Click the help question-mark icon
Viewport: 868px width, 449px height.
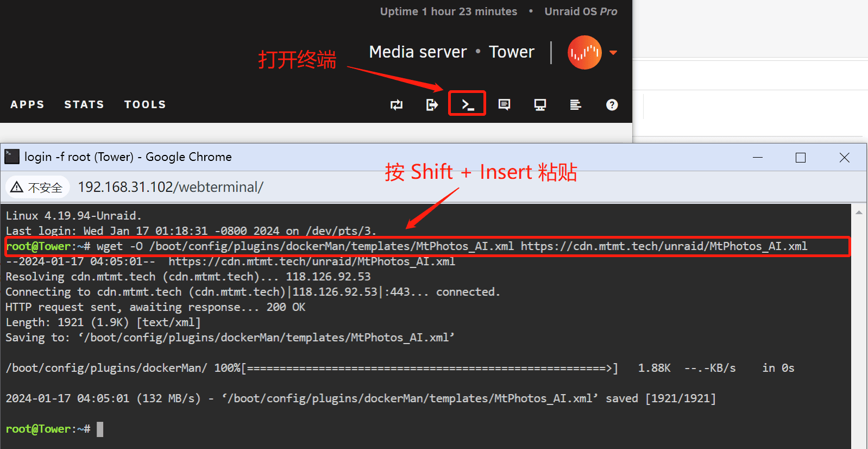(x=612, y=104)
